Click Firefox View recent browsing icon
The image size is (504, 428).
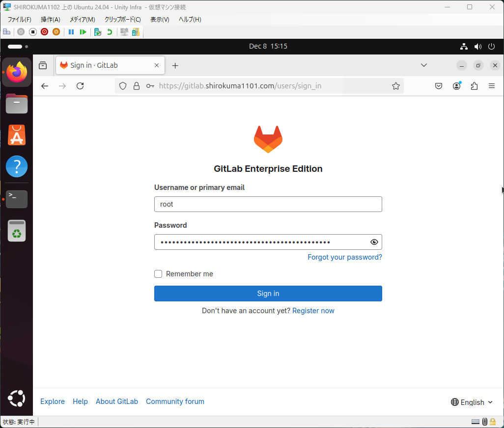(x=43, y=65)
